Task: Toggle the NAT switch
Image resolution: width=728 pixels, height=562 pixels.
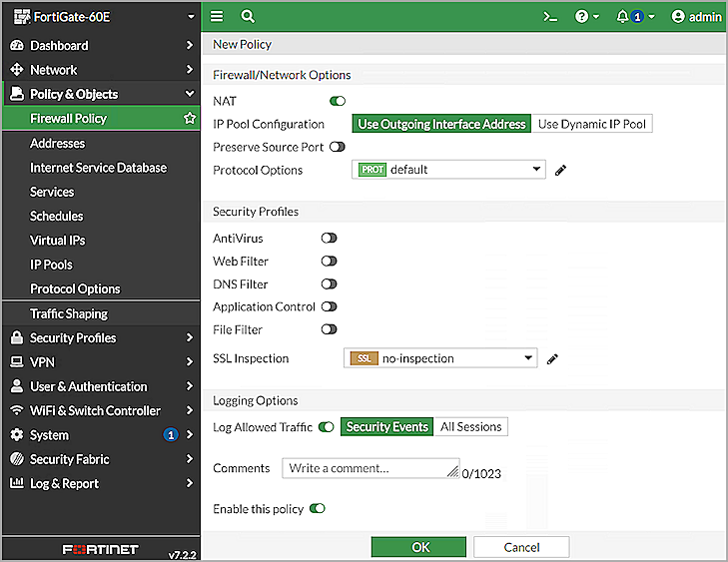Action: (338, 101)
